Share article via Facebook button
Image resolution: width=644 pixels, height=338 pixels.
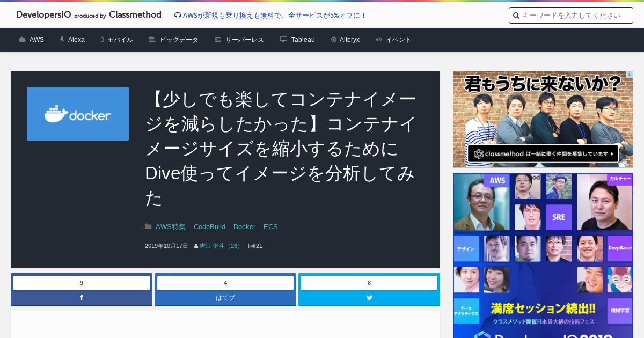click(x=82, y=298)
